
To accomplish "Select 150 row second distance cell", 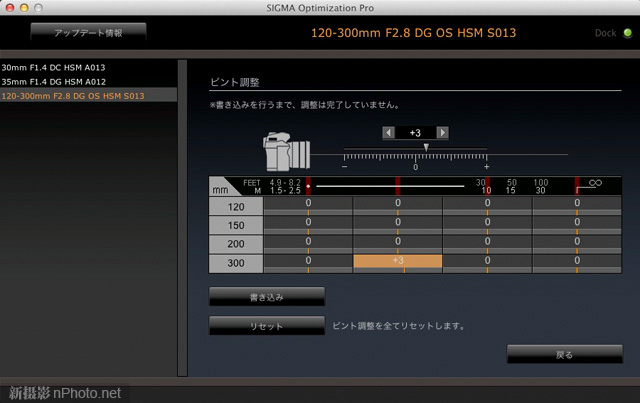I will [x=398, y=225].
